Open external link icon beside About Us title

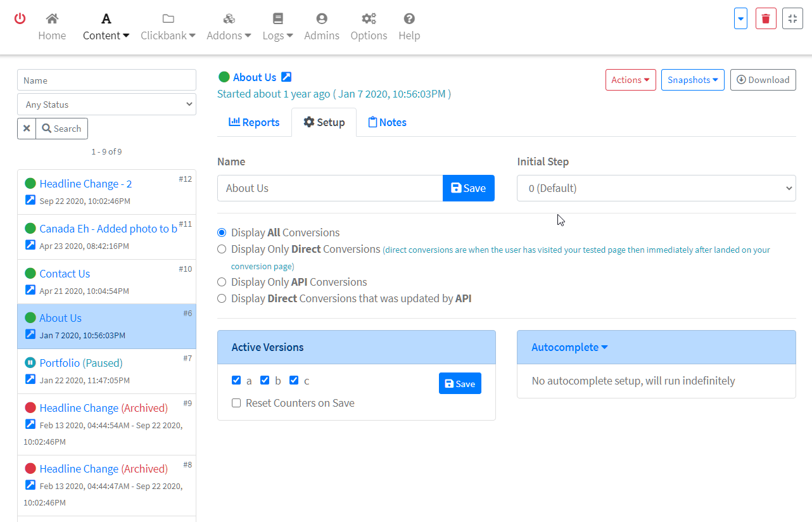click(x=286, y=77)
